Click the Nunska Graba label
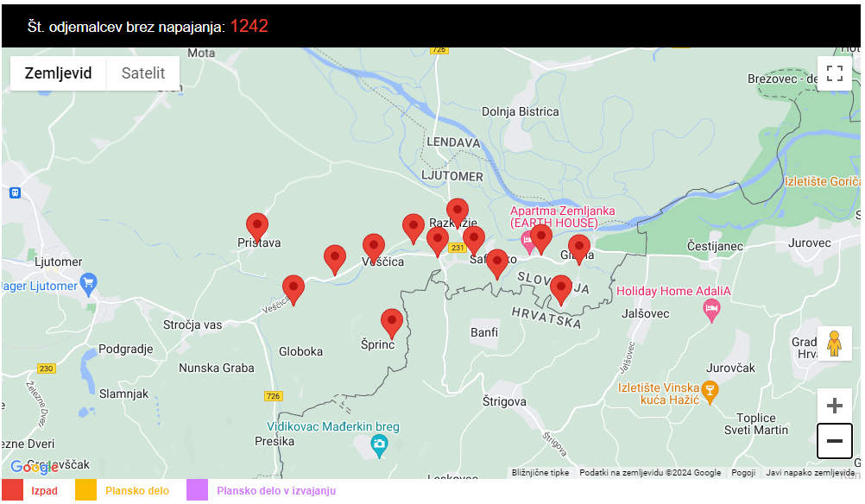865x504 pixels. tap(216, 369)
